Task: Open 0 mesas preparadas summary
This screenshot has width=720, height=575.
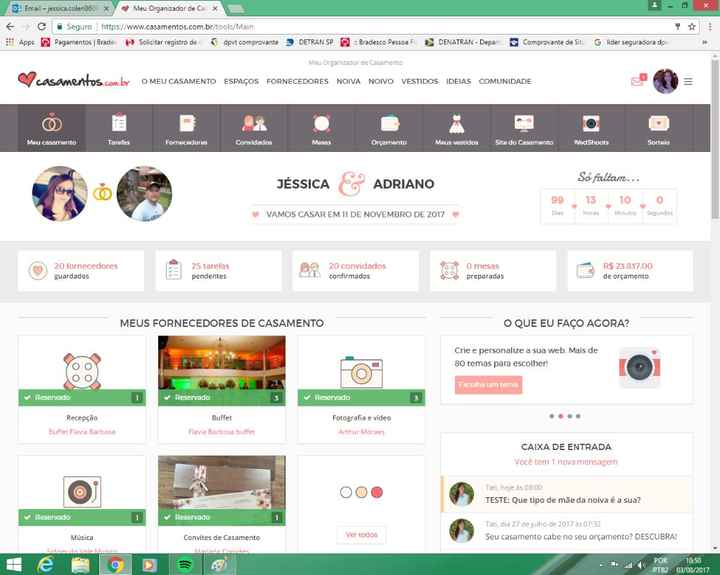Action: point(493,271)
